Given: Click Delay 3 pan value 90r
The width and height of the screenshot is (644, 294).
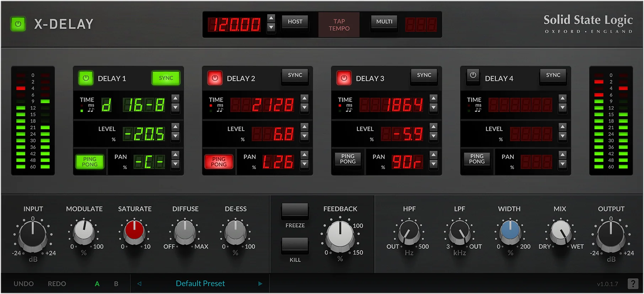Looking at the screenshot, I should 407,162.
